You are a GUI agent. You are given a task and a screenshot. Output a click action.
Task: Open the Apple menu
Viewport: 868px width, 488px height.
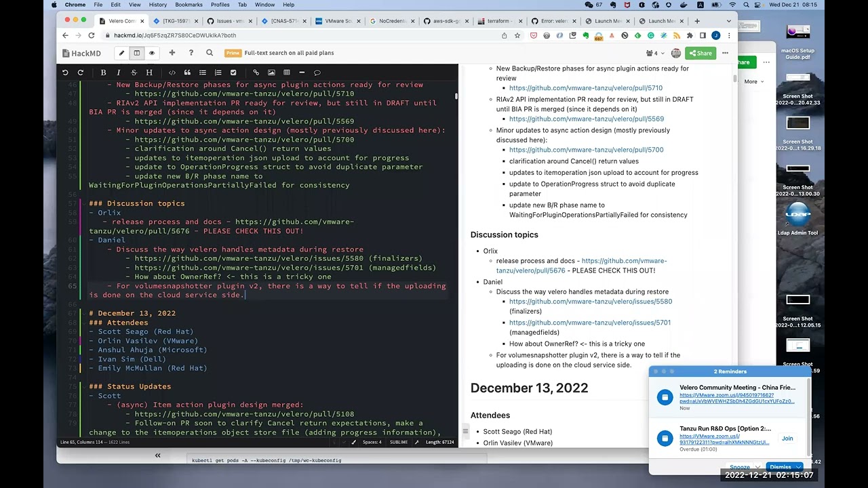pyautogui.click(x=54, y=5)
